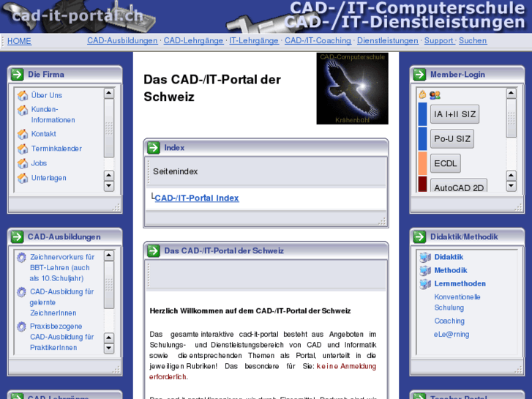Image resolution: width=532 pixels, height=399 pixels.
Task: Click the red 'keine Anmeldung erforderlich' text
Action: pos(263,371)
